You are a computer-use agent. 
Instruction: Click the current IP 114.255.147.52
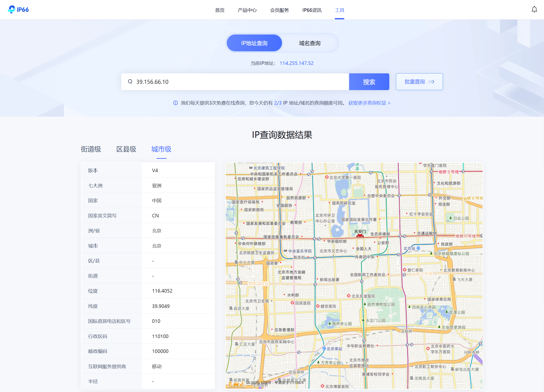click(296, 63)
